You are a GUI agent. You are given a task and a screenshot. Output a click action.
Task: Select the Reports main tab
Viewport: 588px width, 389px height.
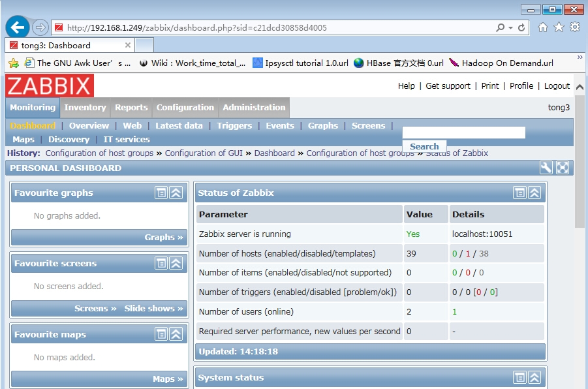click(131, 108)
